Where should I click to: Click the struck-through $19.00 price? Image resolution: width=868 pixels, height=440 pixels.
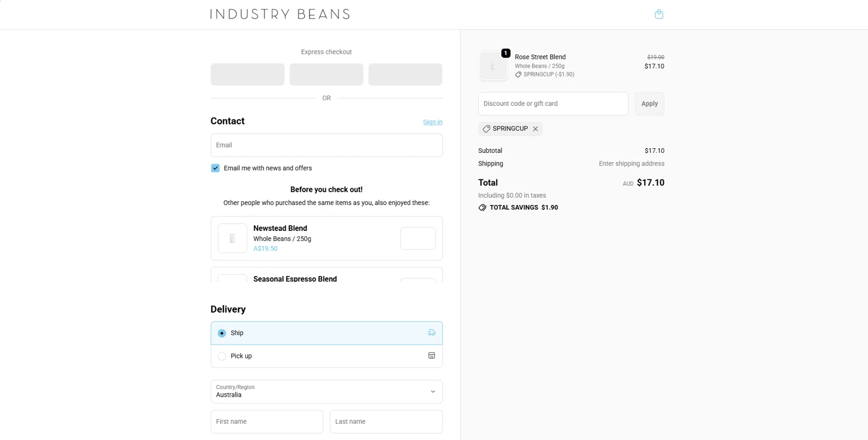pyautogui.click(x=656, y=57)
